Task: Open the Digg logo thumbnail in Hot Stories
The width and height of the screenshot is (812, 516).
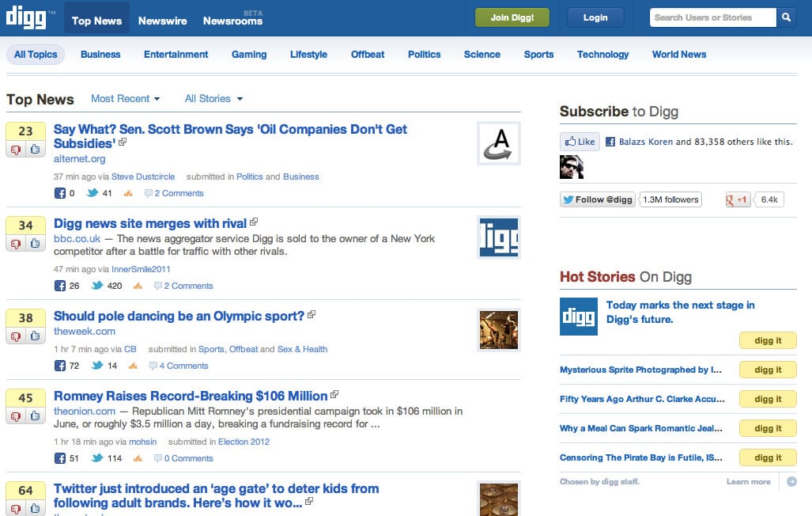Action: coord(579,317)
